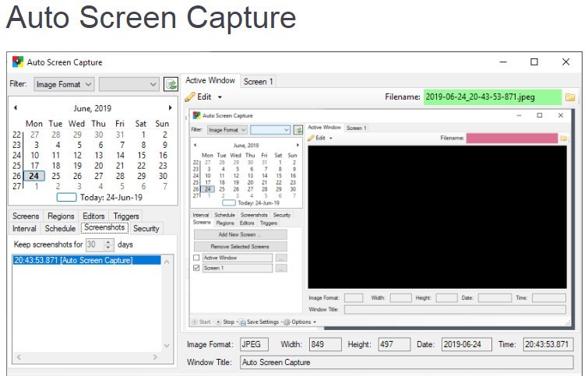Open Options in the preview toolbar
The image size is (588, 376).
pos(299,322)
